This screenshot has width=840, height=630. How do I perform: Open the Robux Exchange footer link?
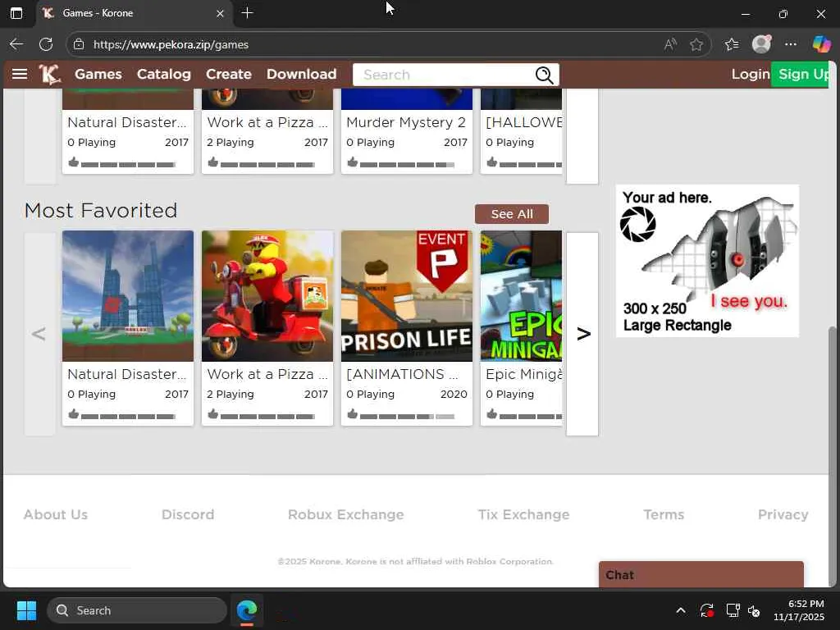pyautogui.click(x=345, y=514)
